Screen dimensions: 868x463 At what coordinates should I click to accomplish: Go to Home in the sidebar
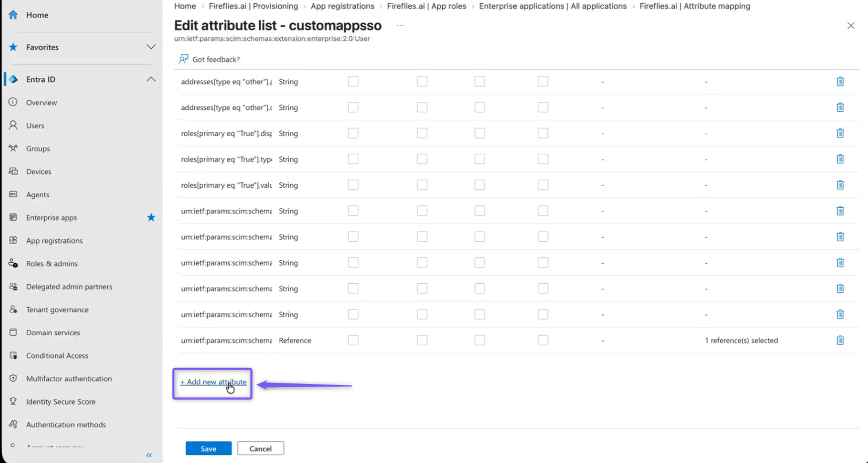coord(37,15)
